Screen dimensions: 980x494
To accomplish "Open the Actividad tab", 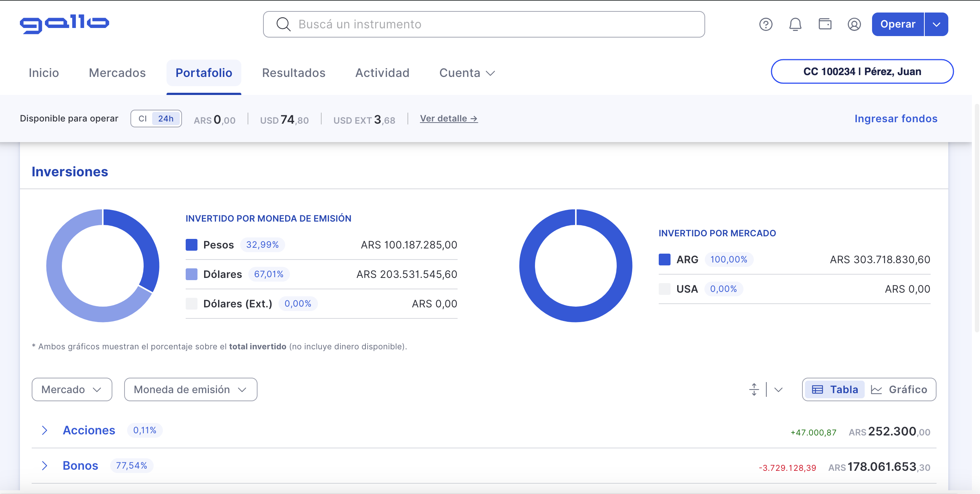I will (x=382, y=73).
